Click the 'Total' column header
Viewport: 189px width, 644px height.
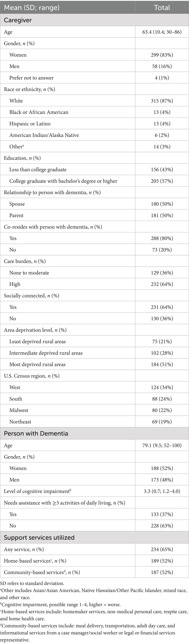coord(162,8)
